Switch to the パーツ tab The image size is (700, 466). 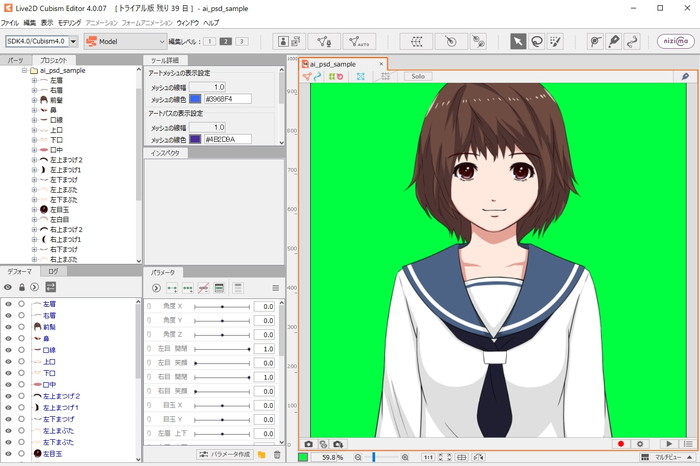pyautogui.click(x=15, y=60)
